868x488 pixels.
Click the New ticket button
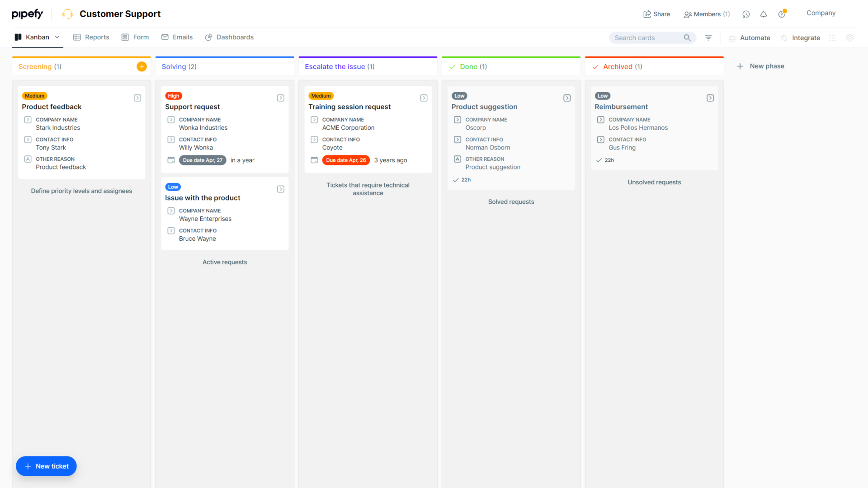46,466
